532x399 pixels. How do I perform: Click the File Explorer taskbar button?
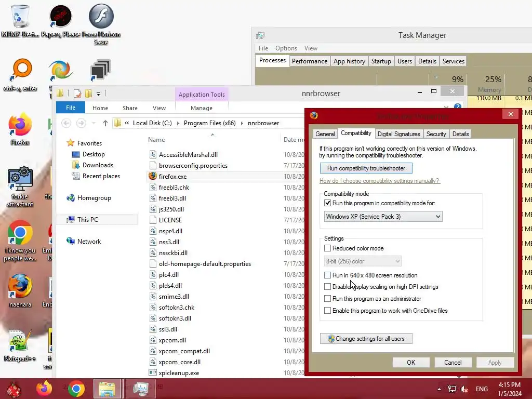(107, 389)
